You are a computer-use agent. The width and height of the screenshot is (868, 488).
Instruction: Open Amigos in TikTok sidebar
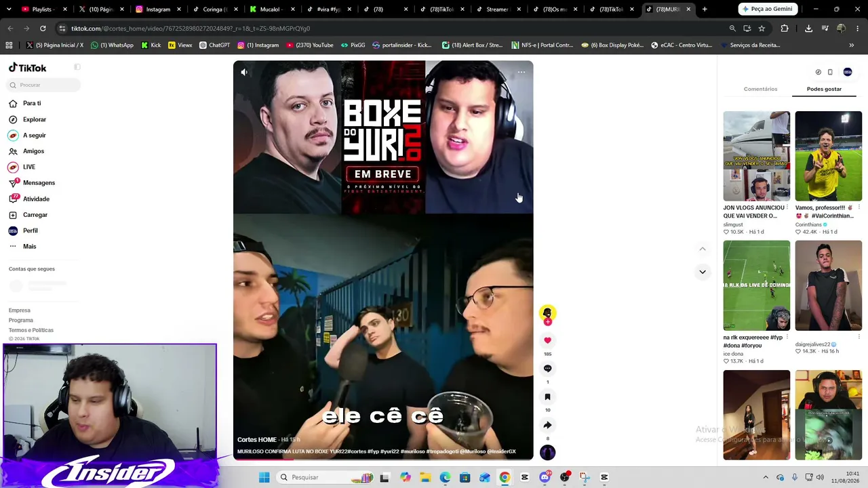[x=33, y=151]
